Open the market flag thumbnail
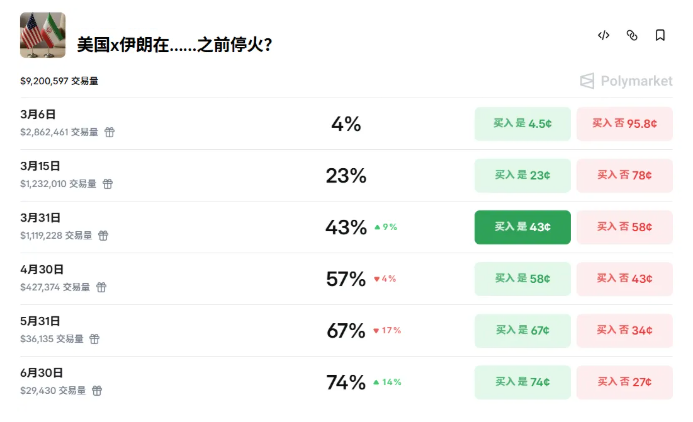693x422 pixels. coord(43,35)
